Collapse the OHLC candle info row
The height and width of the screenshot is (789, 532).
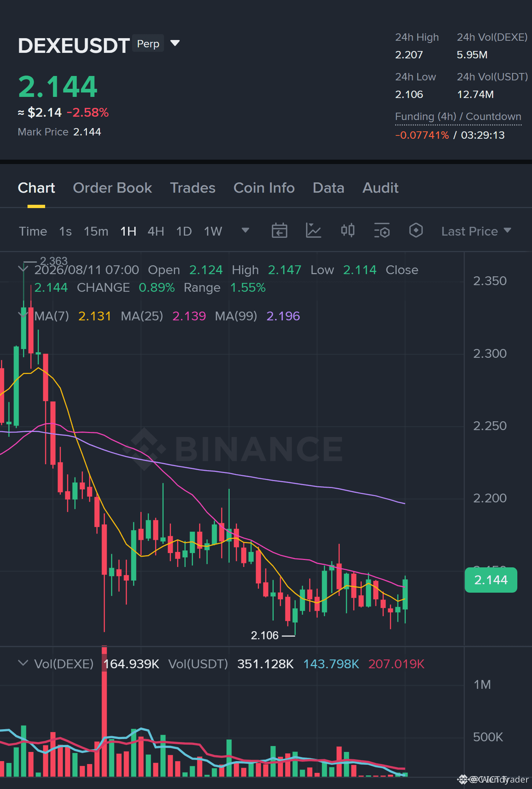(x=23, y=269)
